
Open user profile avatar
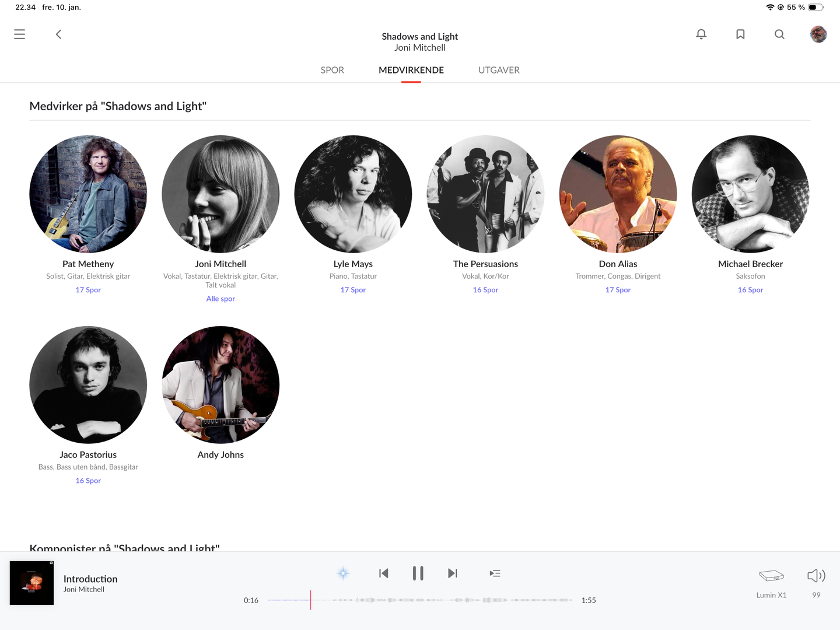click(x=818, y=34)
